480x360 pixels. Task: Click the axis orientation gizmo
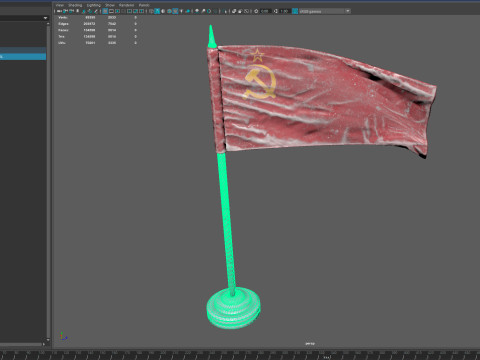click(63, 336)
